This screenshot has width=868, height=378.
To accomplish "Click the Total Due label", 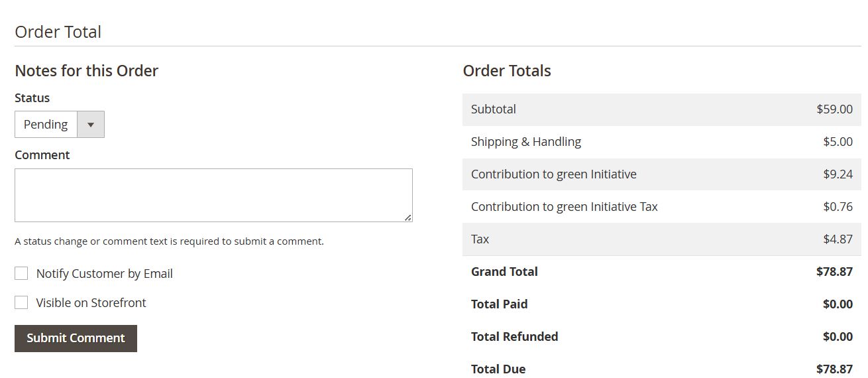I will (498, 369).
